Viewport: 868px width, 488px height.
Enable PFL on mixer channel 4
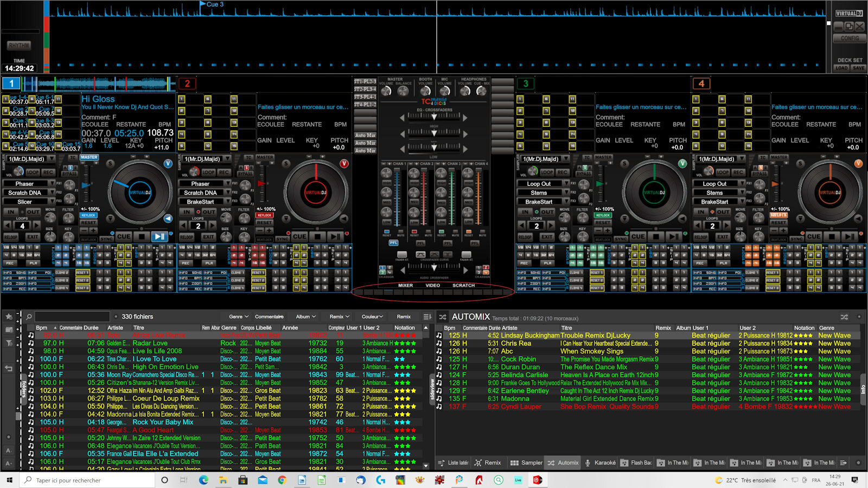[475, 243]
